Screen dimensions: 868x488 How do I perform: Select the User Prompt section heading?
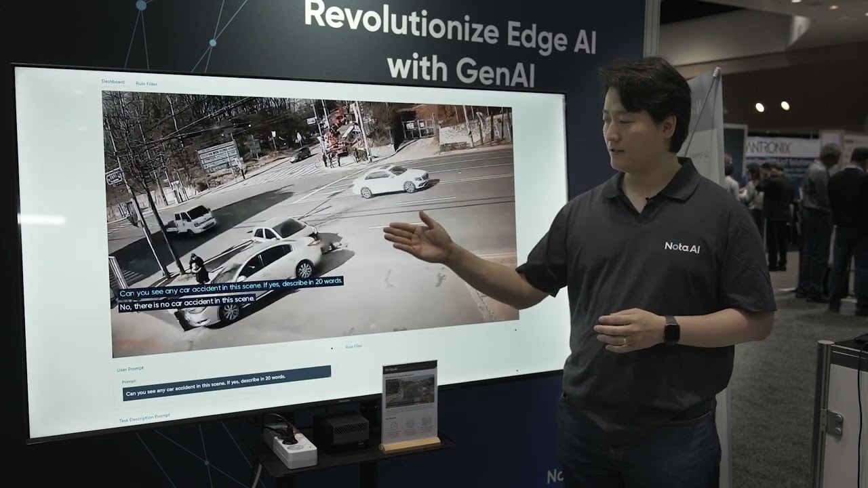(x=130, y=369)
